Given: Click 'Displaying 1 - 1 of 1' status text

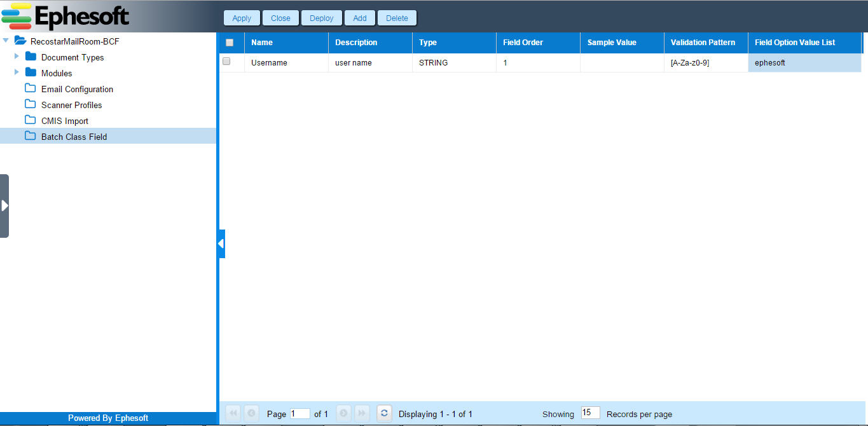Looking at the screenshot, I should point(436,414).
